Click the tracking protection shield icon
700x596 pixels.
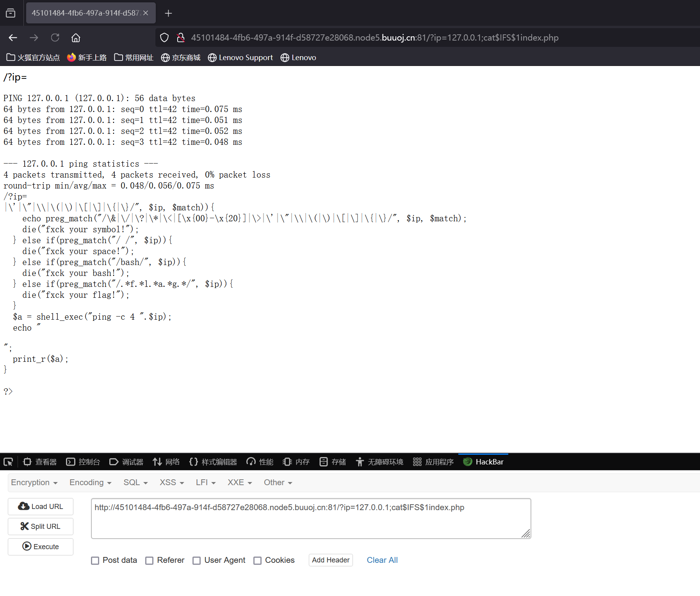click(164, 37)
